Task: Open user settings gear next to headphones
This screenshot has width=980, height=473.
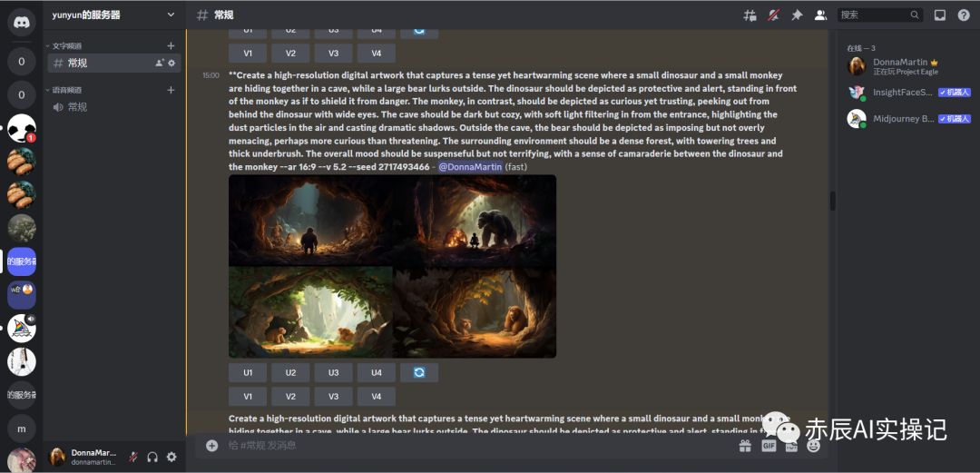Action: 171,457
